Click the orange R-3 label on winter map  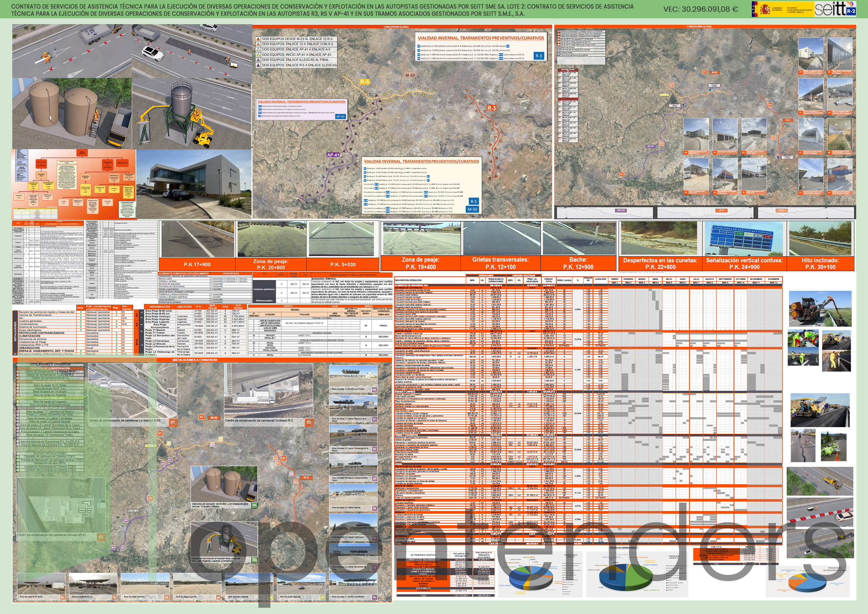(x=491, y=108)
